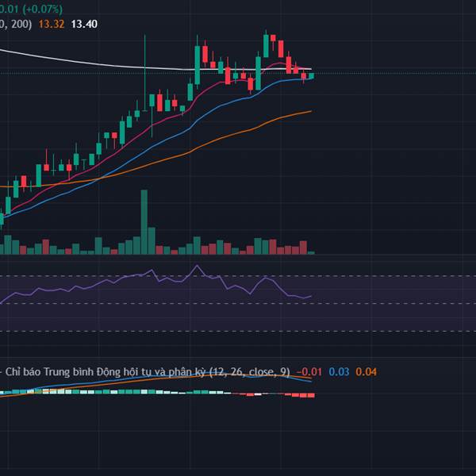Screen dimensions: 476x476
Task: Select the purple RSI line at its peak
Action: (x=197, y=266)
